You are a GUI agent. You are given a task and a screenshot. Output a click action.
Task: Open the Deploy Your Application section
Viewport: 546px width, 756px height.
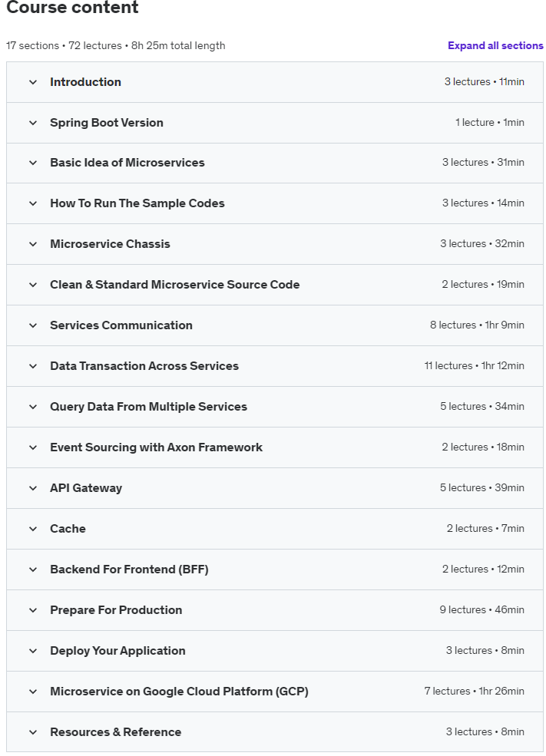(274, 650)
